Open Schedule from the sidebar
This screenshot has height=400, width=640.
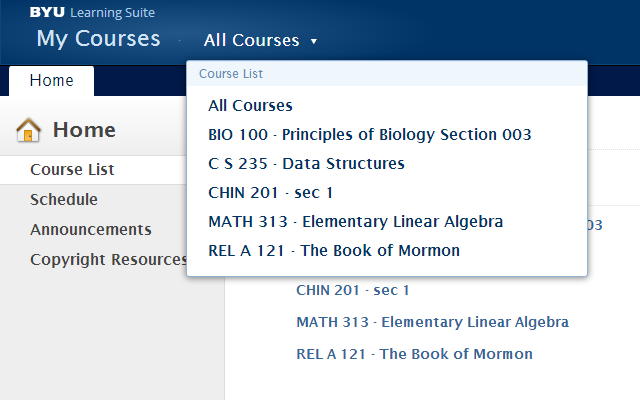(x=64, y=200)
